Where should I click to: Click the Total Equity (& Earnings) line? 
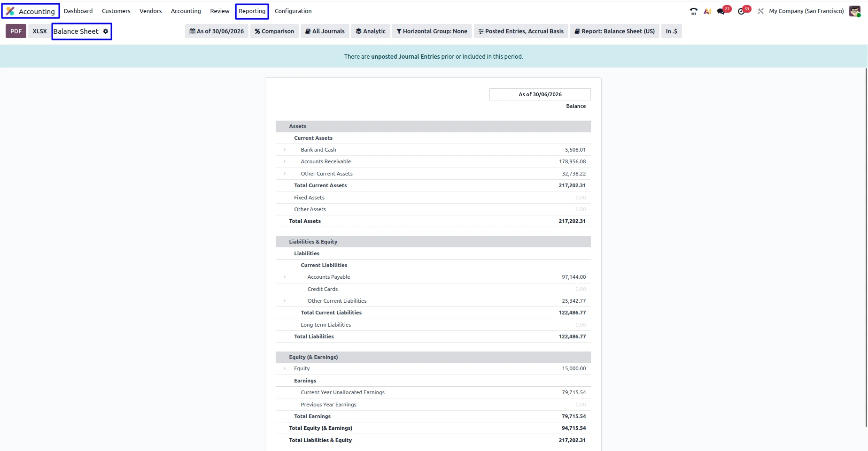[433, 428]
